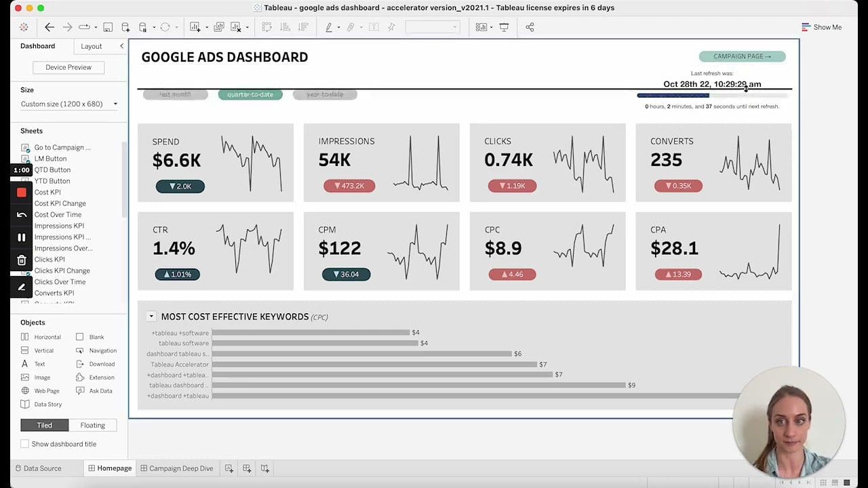Image resolution: width=868 pixels, height=488 pixels.
Task: Switch object placement to Floating
Action: tap(92, 425)
